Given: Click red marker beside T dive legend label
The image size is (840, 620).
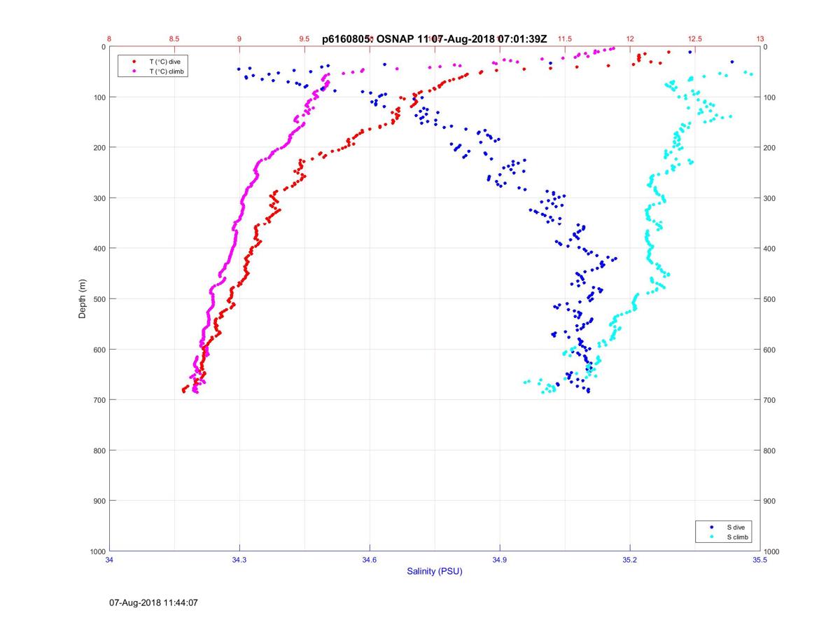Looking at the screenshot, I should tap(134, 62).
